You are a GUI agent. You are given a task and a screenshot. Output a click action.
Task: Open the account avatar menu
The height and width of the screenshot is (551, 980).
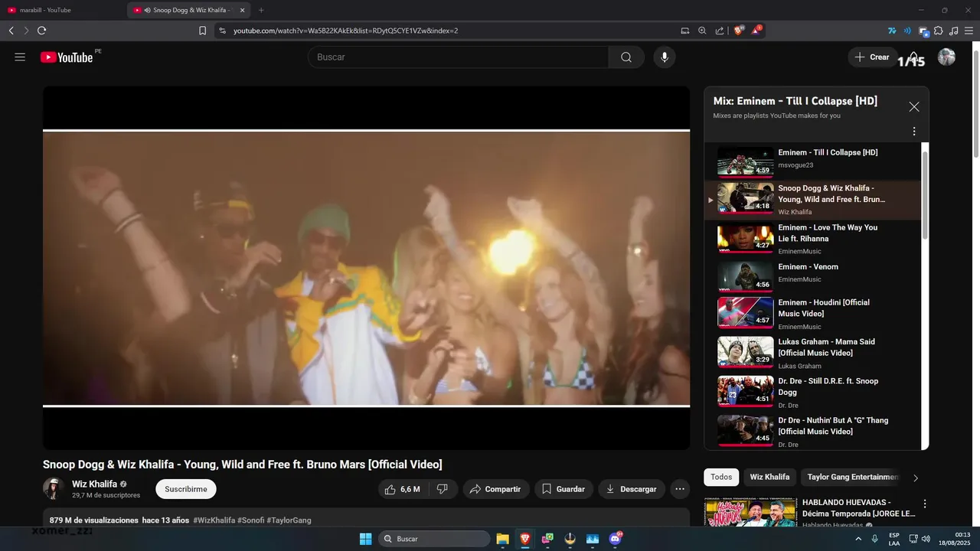tap(947, 57)
